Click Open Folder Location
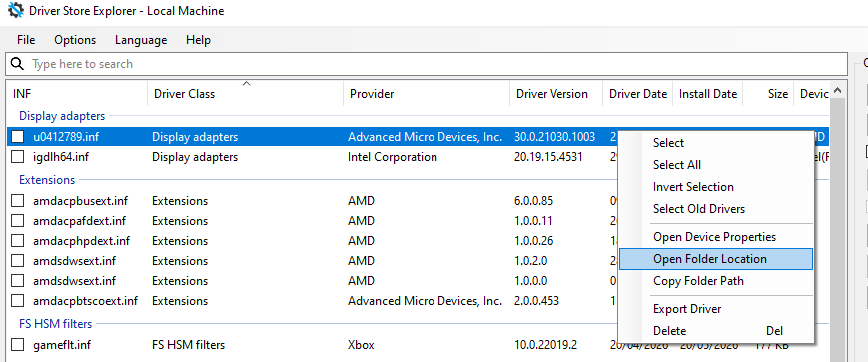The height and width of the screenshot is (362, 868). click(716, 259)
